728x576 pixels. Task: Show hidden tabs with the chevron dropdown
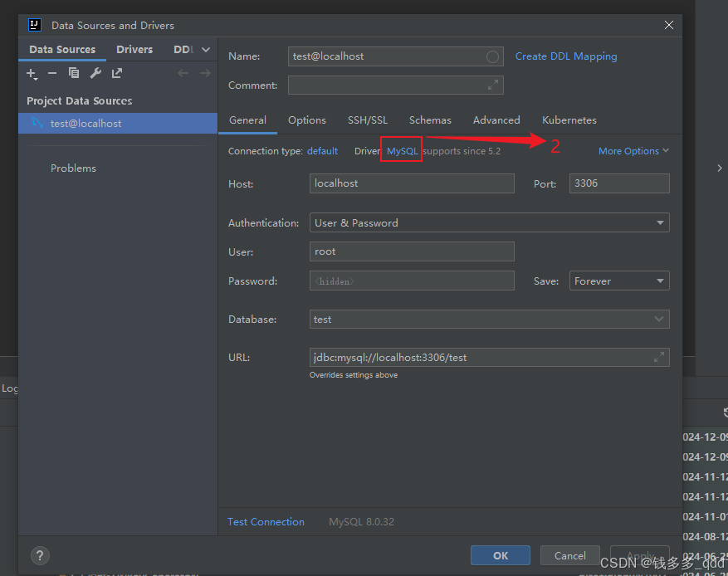(206, 50)
